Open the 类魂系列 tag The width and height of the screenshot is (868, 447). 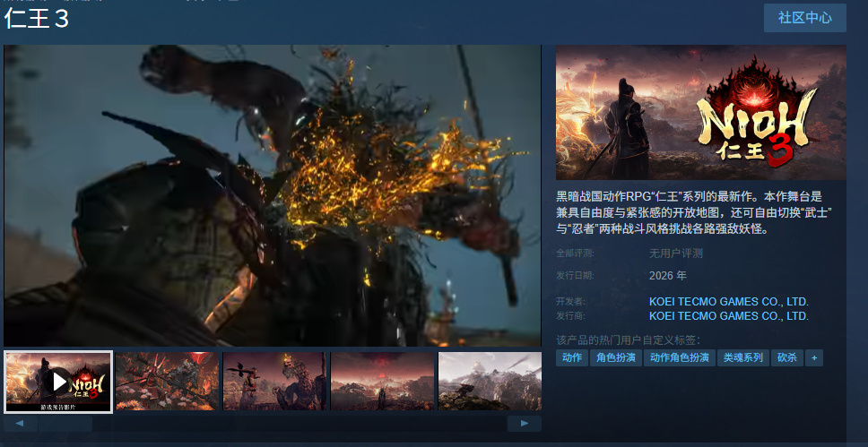click(x=743, y=358)
